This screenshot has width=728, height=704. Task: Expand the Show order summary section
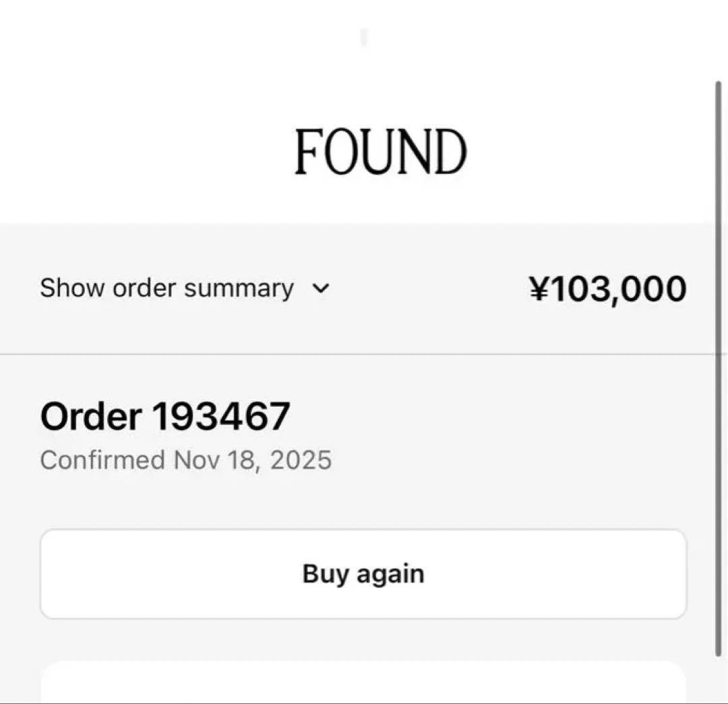point(166,289)
